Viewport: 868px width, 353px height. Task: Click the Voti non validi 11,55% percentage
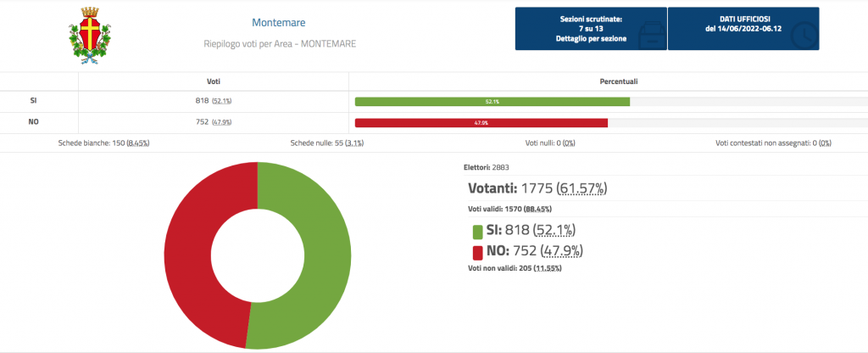tap(547, 268)
